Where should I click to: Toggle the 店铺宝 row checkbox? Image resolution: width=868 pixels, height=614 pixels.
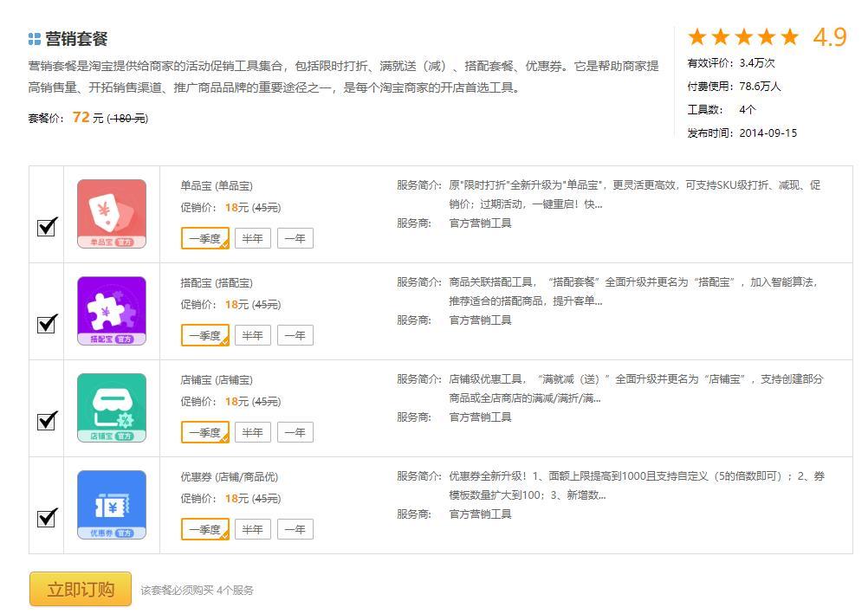coord(47,420)
